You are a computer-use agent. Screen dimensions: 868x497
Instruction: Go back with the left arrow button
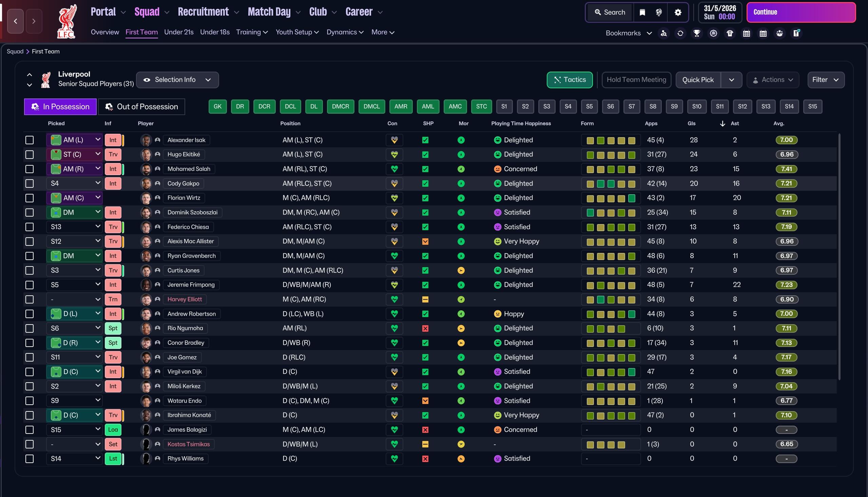(x=15, y=21)
